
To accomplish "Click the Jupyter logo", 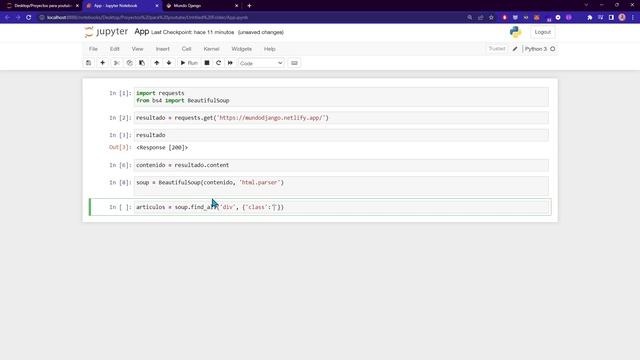I will click(x=106, y=32).
